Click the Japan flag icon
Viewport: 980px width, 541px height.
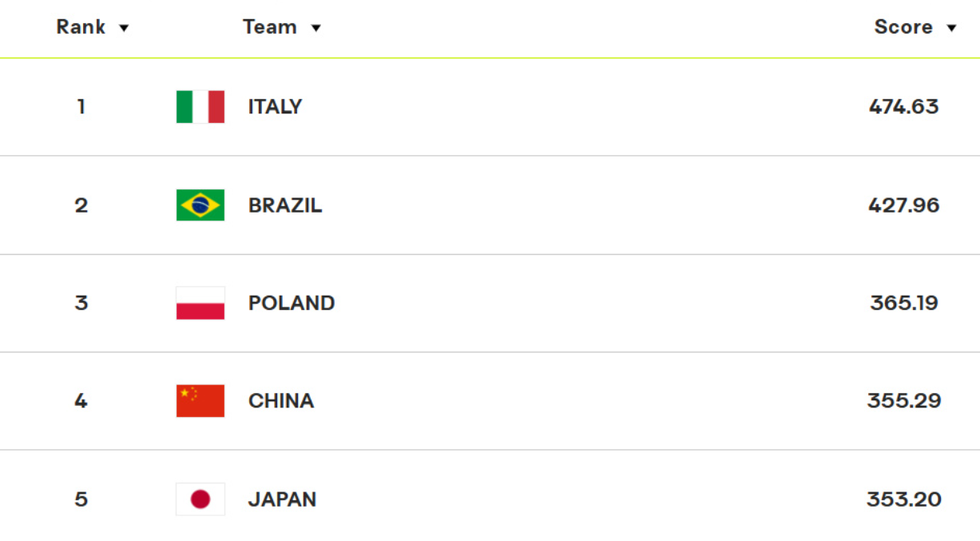click(200, 499)
